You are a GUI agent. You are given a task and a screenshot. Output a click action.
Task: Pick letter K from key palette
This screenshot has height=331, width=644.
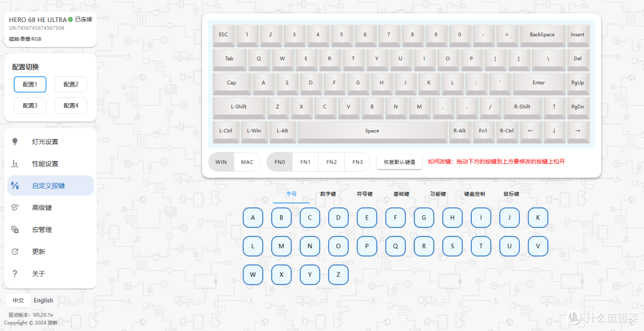coord(538,218)
